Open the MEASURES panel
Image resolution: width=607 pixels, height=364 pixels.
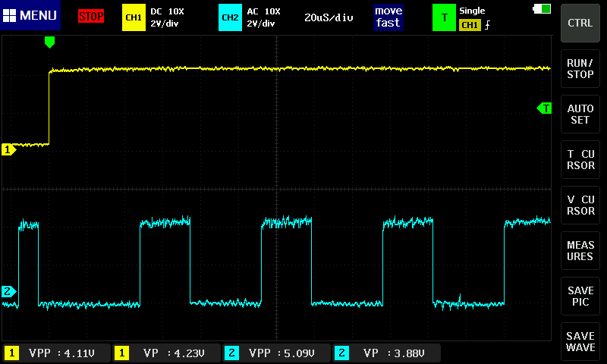coord(580,251)
